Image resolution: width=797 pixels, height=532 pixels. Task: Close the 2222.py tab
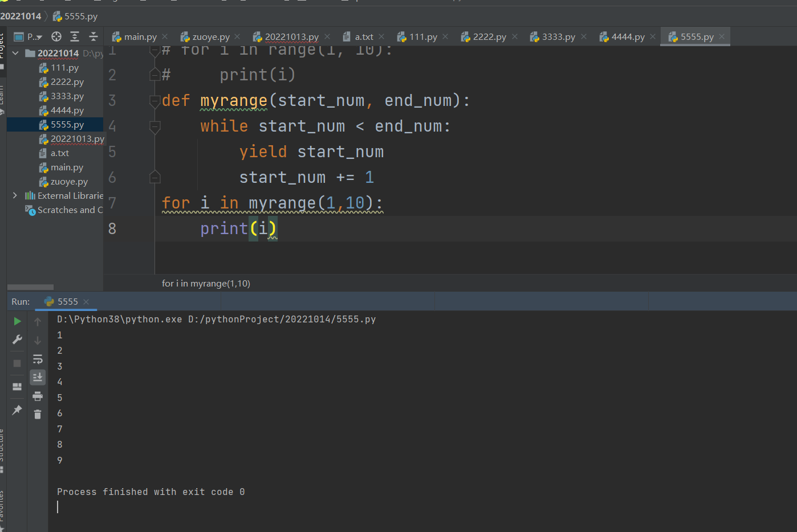pyautogui.click(x=515, y=37)
